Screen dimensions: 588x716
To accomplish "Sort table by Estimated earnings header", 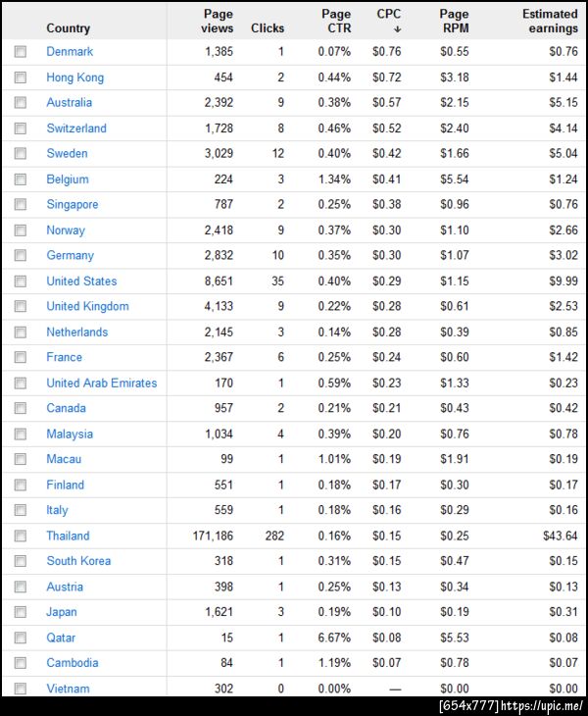I will click(550, 21).
